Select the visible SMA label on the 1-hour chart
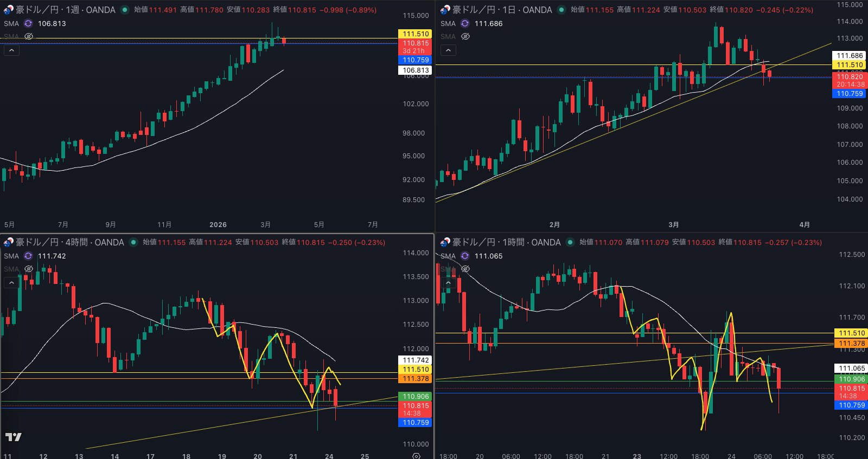 coord(448,256)
